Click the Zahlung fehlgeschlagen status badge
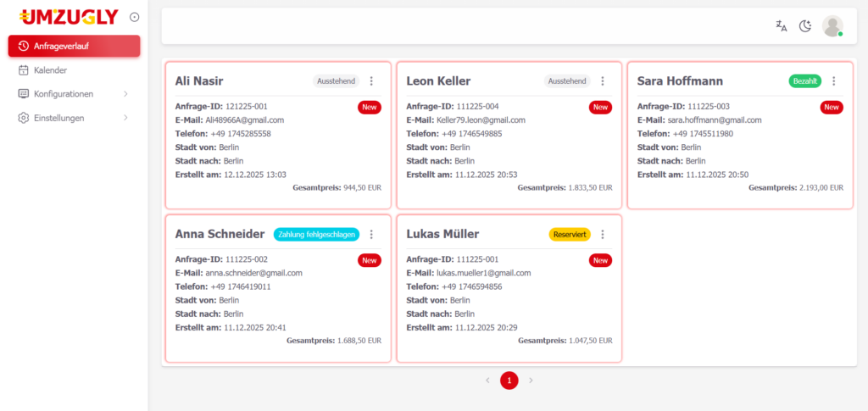 pos(316,235)
